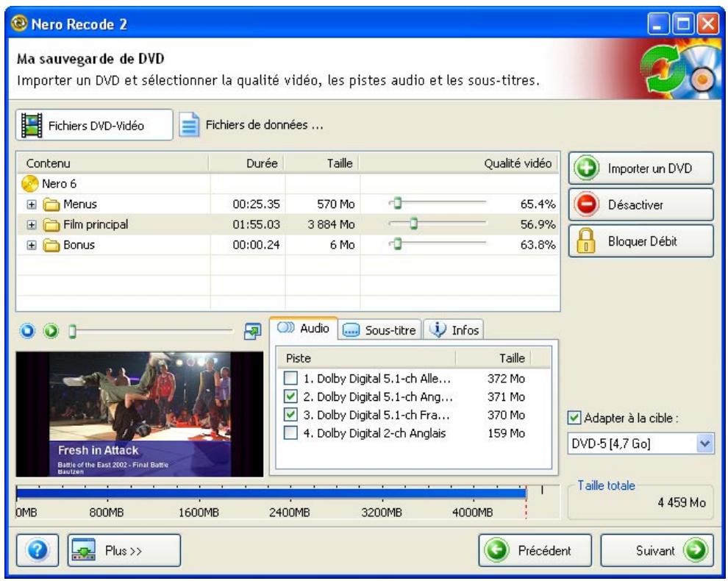Screen dimensions: 728x581
Task: Select the Fichiers DVD-Vidéo tab
Action: pyautogui.click(x=94, y=125)
